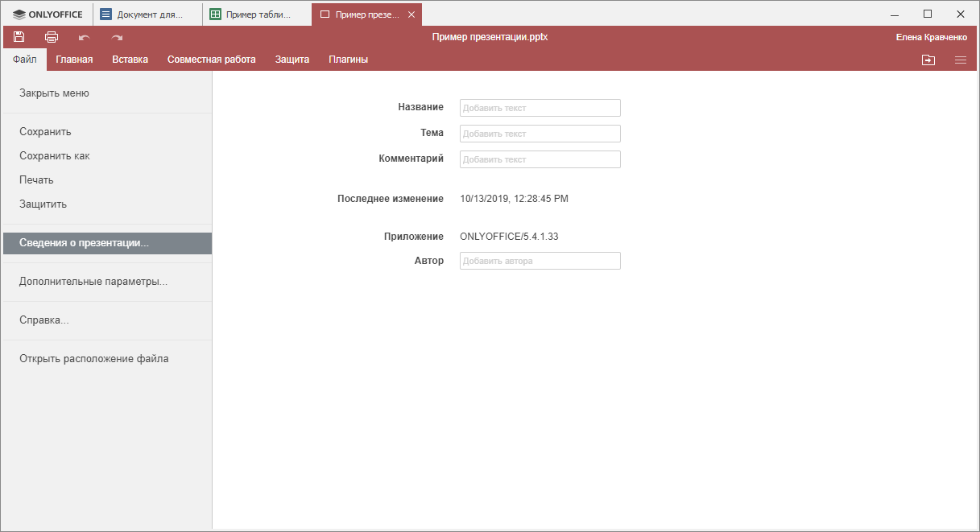The height and width of the screenshot is (532, 980).
Task: Click the ONLYOFFICE logo home tab
Action: click(48, 14)
